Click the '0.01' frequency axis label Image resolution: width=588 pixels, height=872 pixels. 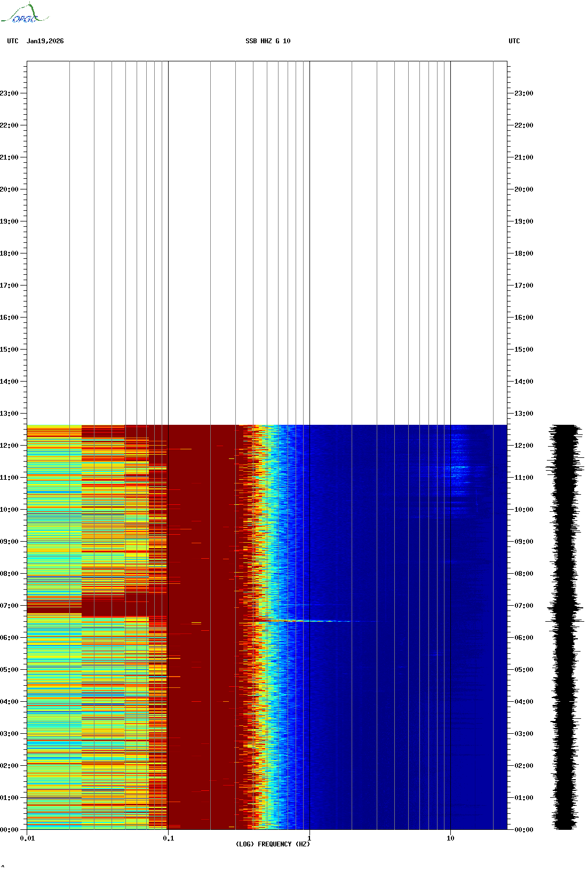coord(27,838)
